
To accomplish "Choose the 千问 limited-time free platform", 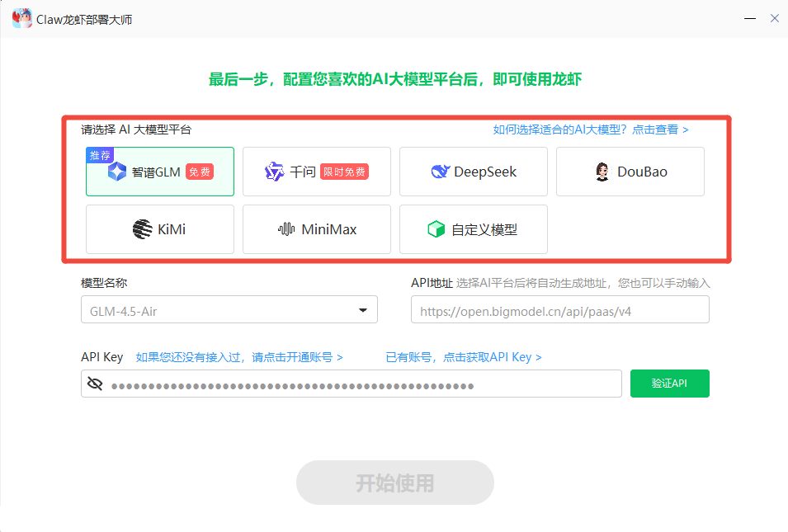I will (316, 171).
